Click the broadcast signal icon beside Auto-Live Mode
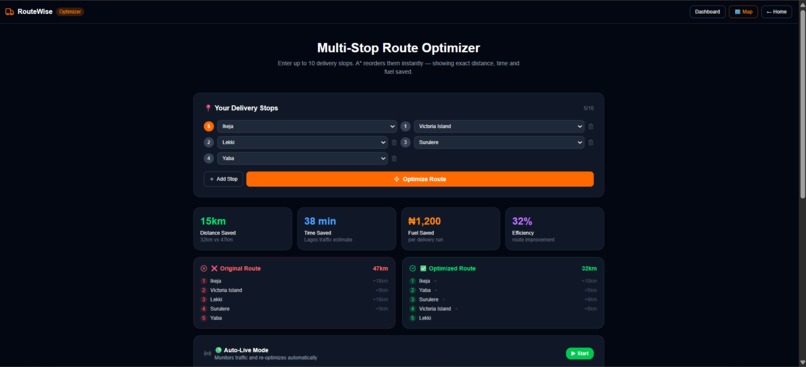Image resolution: width=806 pixels, height=367 pixels. click(x=208, y=354)
